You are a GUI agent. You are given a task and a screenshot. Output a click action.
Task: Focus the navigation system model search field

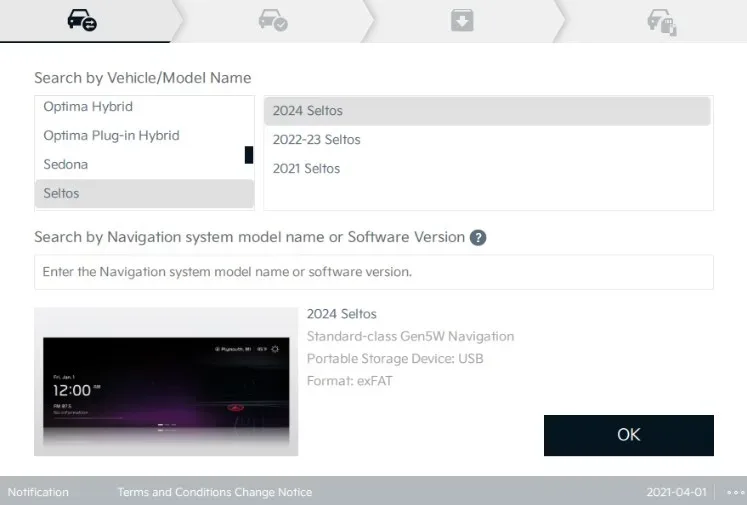(x=374, y=272)
